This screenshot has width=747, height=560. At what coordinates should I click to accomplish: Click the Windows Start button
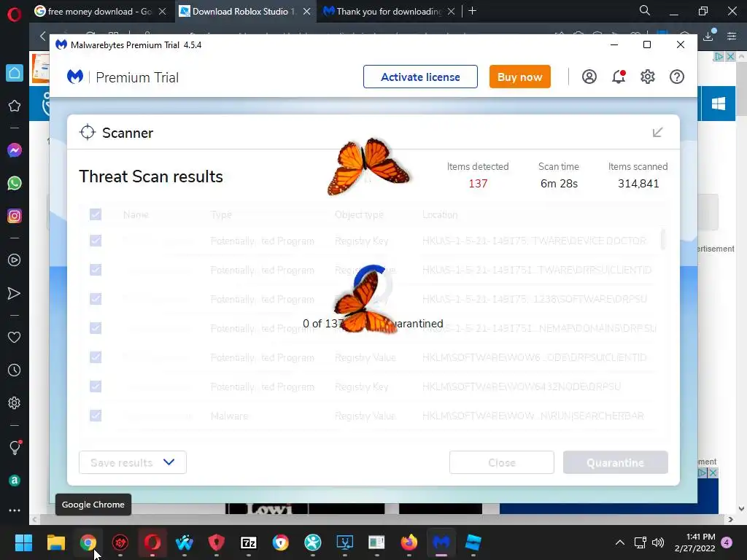23,542
